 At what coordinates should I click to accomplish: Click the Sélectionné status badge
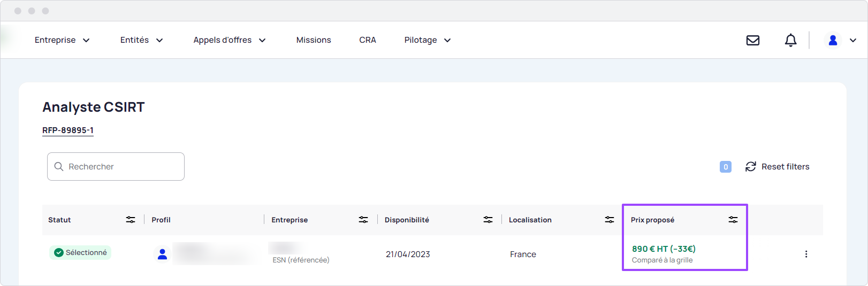tap(80, 252)
